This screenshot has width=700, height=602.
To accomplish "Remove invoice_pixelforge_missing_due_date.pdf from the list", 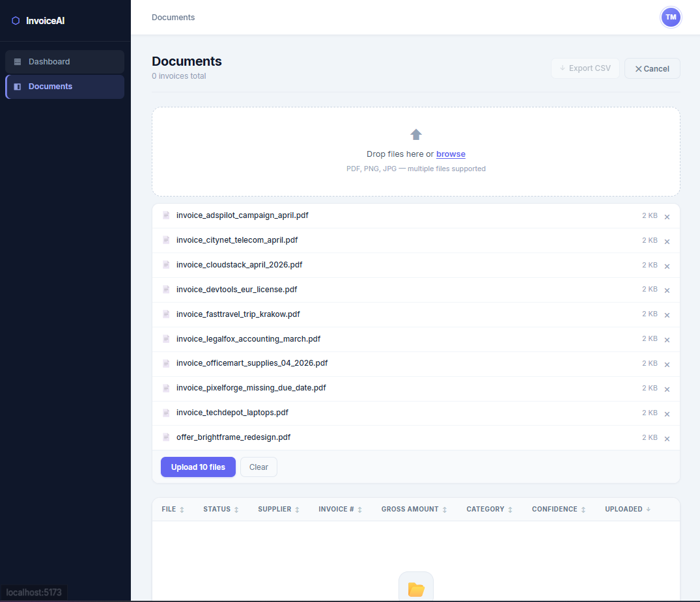I will [x=667, y=389].
